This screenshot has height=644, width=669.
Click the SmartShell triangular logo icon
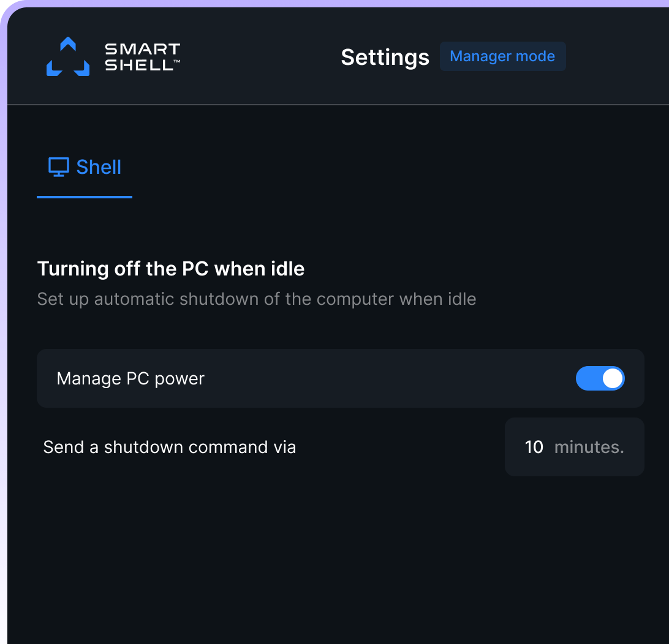(68, 57)
